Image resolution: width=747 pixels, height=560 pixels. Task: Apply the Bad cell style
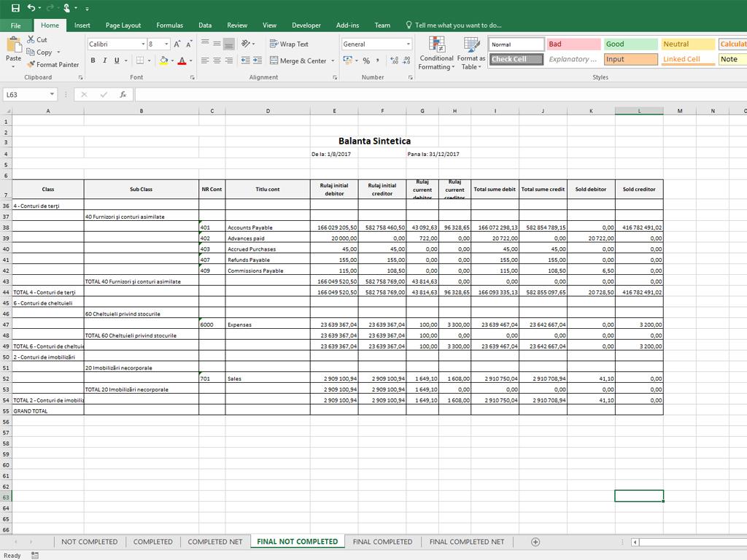point(573,44)
